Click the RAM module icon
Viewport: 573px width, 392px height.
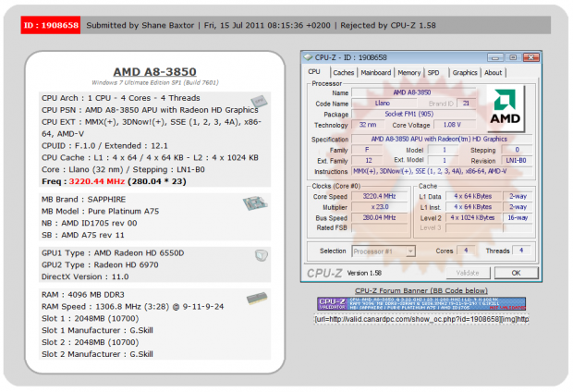pyautogui.click(x=257, y=299)
